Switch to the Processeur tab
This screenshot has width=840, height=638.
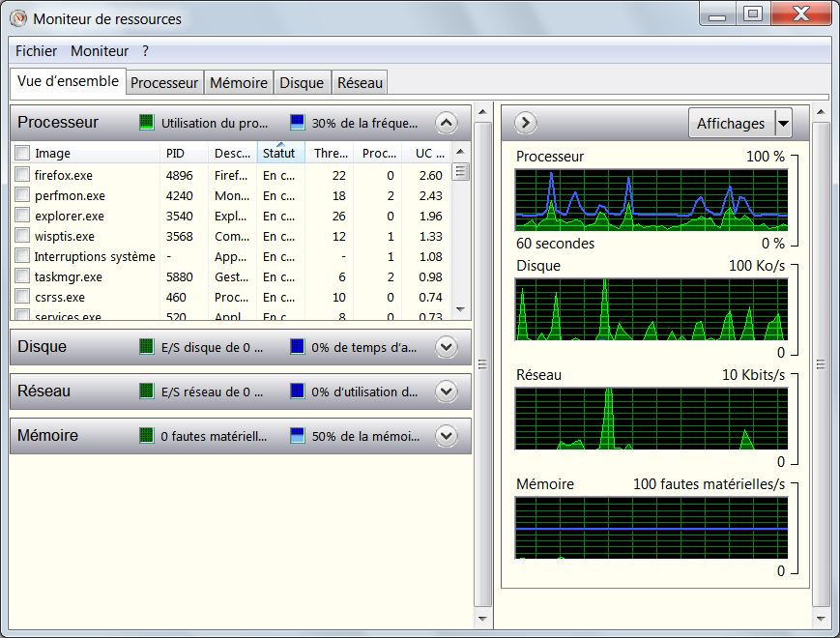coord(164,83)
